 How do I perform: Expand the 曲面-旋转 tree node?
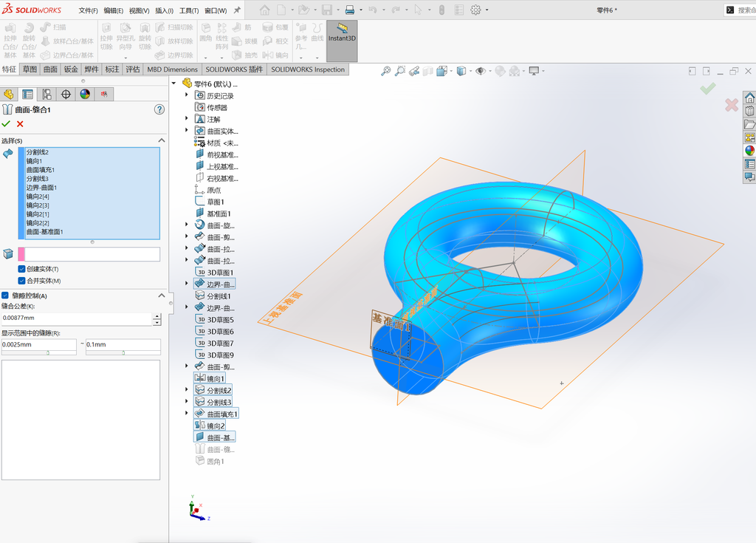click(x=187, y=225)
